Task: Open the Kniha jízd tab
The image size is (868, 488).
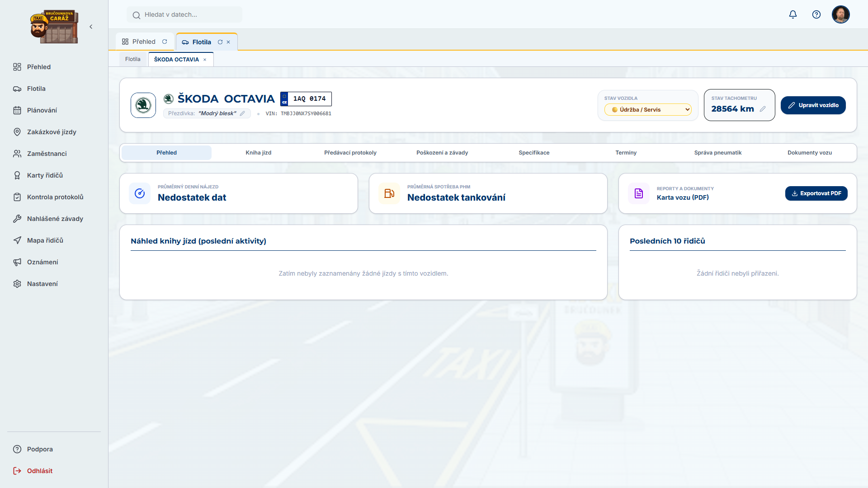Action: (x=259, y=153)
